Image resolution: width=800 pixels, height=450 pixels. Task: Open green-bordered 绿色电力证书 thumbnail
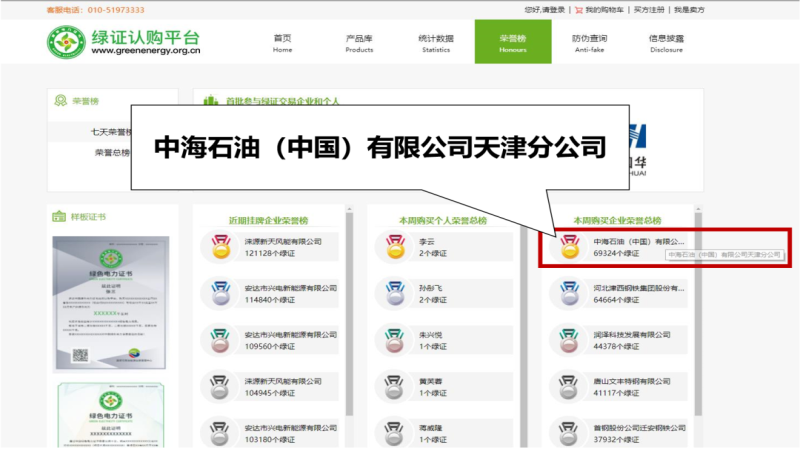pyautogui.click(x=111, y=415)
